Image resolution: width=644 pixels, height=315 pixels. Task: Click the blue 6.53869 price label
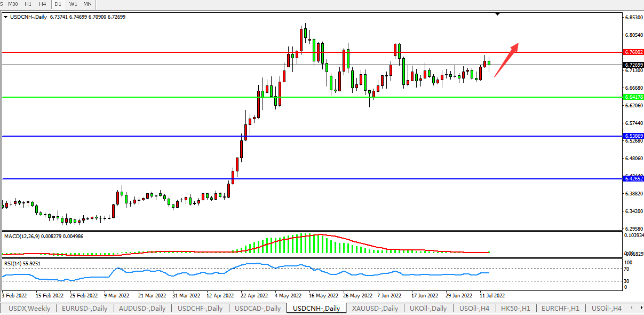pyautogui.click(x=633, y=136)
